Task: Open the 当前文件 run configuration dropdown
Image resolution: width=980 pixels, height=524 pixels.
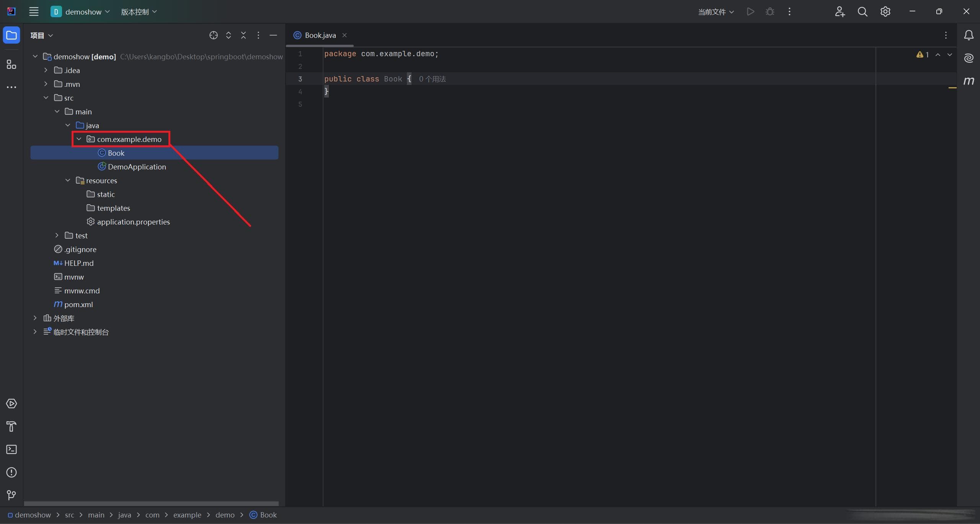Action: [716, 11]
